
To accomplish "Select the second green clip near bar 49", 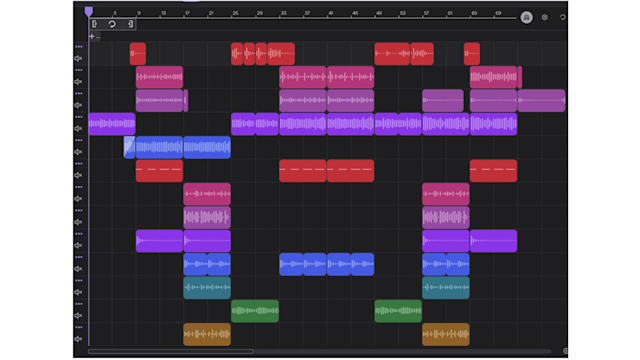I will pyautogui.click(x=398, y=311).
